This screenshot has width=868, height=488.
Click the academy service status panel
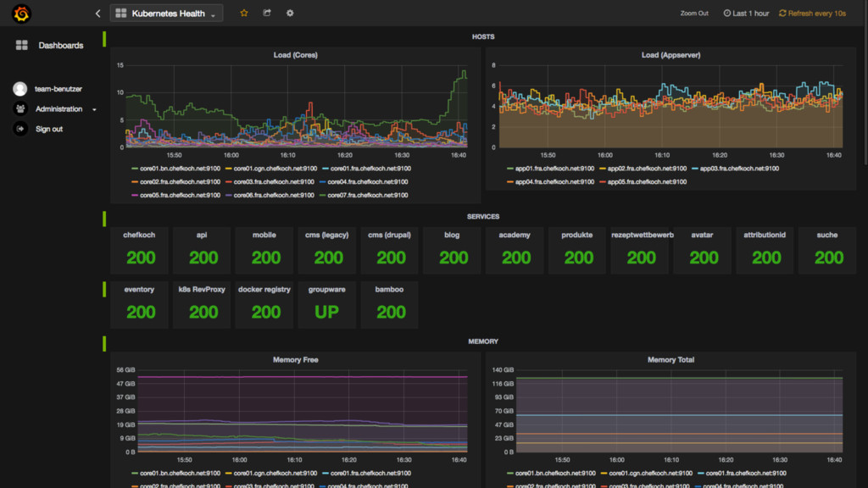[x=515, y=250]
